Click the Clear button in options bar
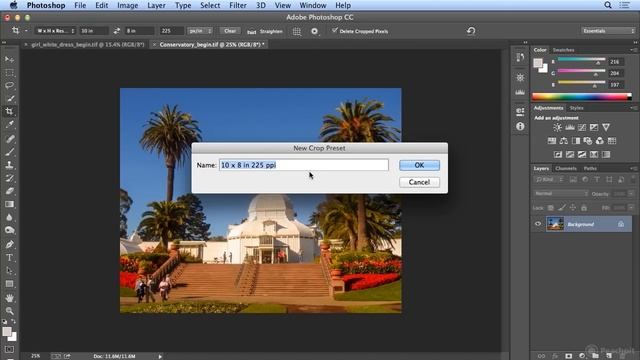Viewport: 640px width, 360px height. click(x=230, y=31)
